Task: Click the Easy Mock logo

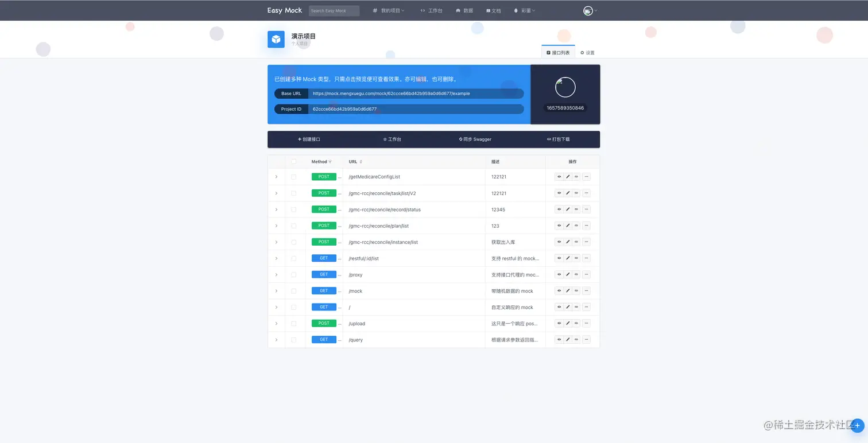Action: coord(285,10)
